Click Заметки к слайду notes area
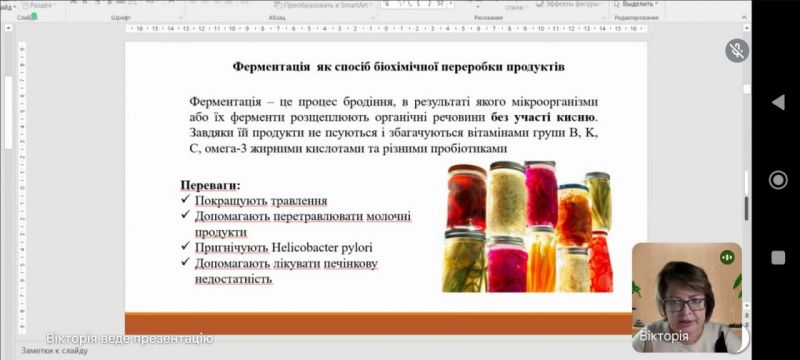This screenshot has width=800, height=360. tap(54, 350)
